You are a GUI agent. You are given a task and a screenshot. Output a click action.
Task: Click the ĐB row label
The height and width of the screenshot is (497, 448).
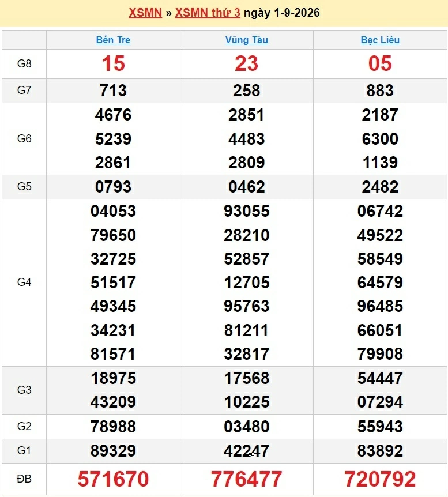pos(24,479)
